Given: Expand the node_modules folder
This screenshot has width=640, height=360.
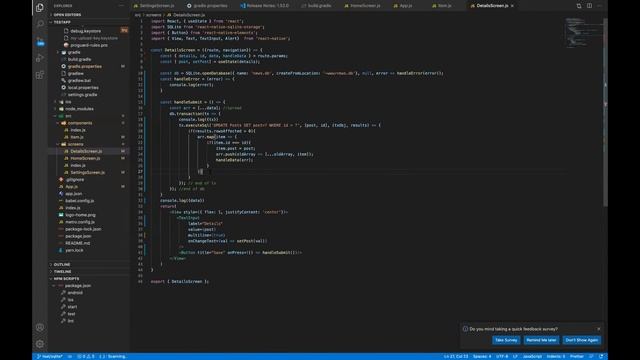Looking at the screenshot, I should point(79,109).
